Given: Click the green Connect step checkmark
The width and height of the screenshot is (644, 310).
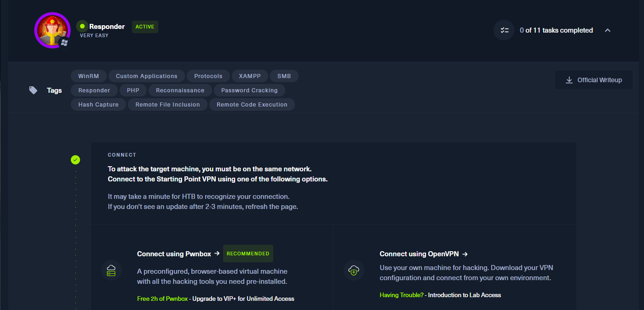Looking at the screenshot, I should [75, 160].
